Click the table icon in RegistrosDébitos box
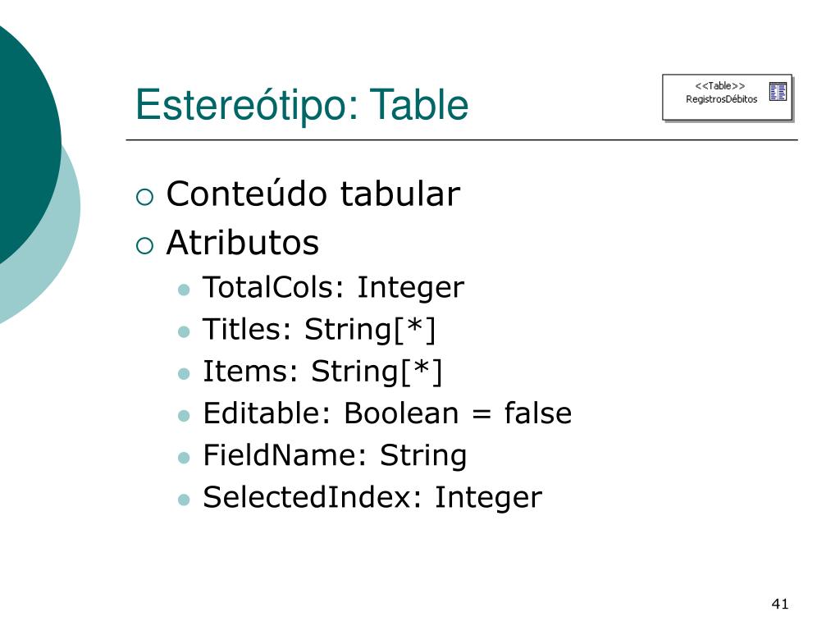The height and width of the screenshot is (630, 840). 778,92
